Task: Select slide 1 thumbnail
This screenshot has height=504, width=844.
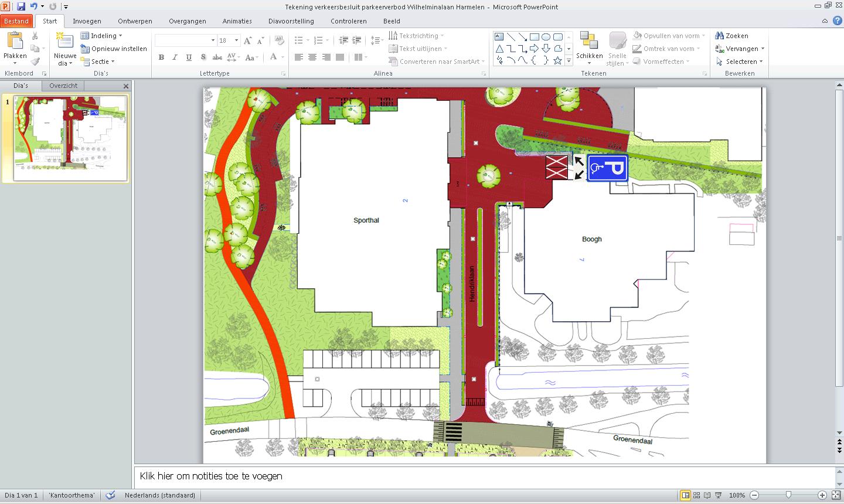Action: [x=70, y=138]
